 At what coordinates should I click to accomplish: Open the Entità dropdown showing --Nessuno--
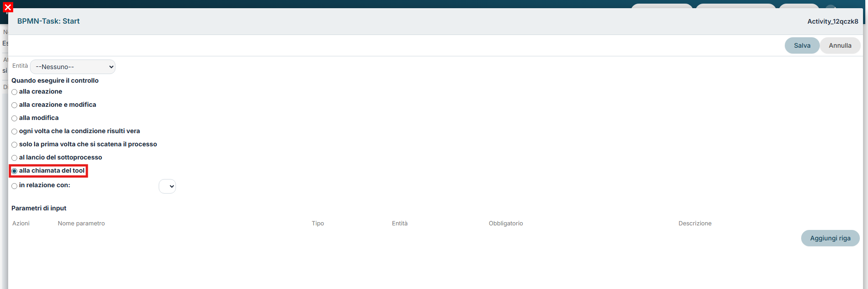pos(73,67)
